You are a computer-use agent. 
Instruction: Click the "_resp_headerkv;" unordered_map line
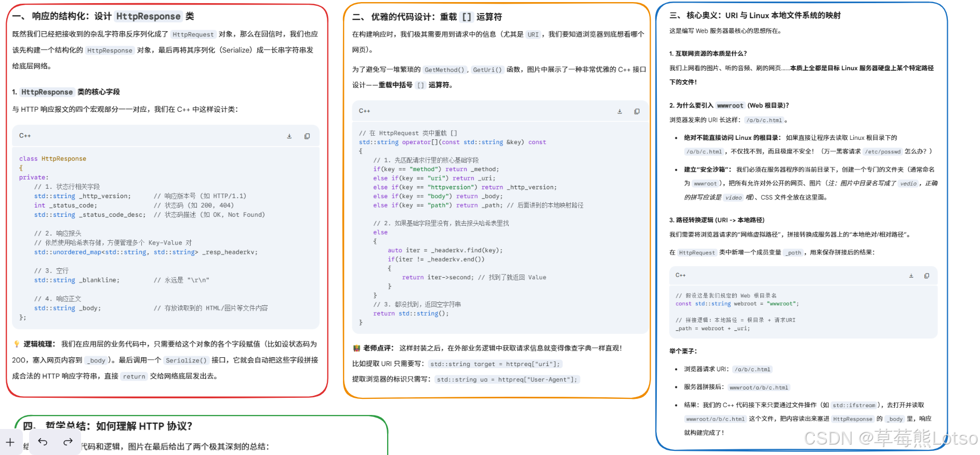pyautogui.click(x=146, y=252)
